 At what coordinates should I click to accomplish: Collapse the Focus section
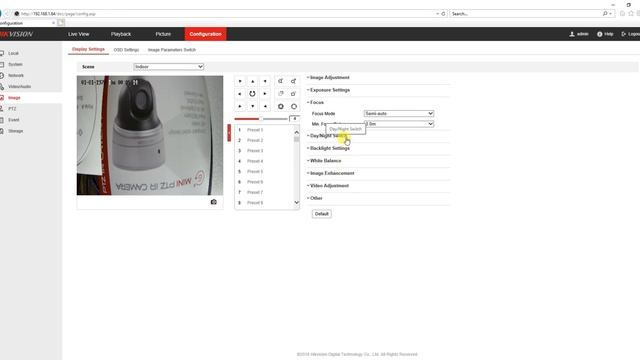316,102
